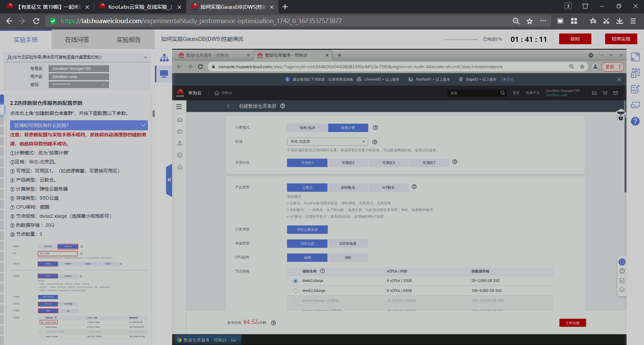The height and width of the screenshot is (345, 644).
Task: Open the console hamburger menu icon
Action: [179, 107]
